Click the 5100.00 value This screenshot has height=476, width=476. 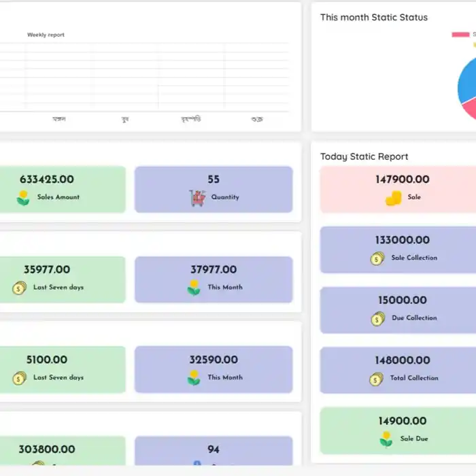coord(47,360)
